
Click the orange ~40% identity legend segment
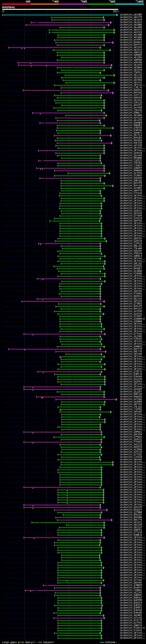pyautogui.click(x=45, y=4)
